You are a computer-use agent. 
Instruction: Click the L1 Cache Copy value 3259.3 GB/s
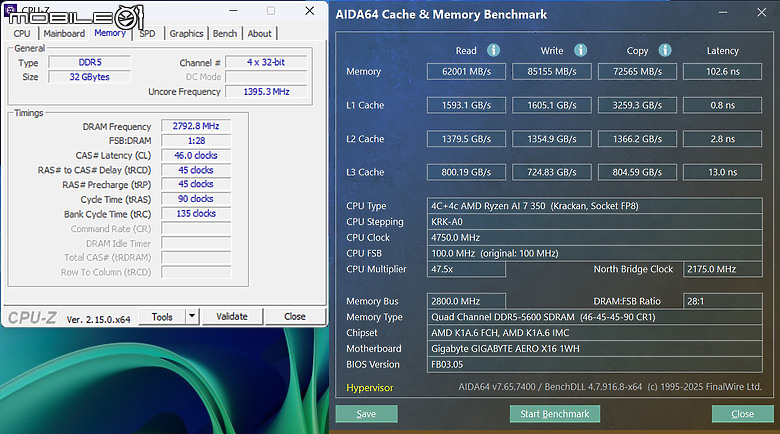(637, 105)
